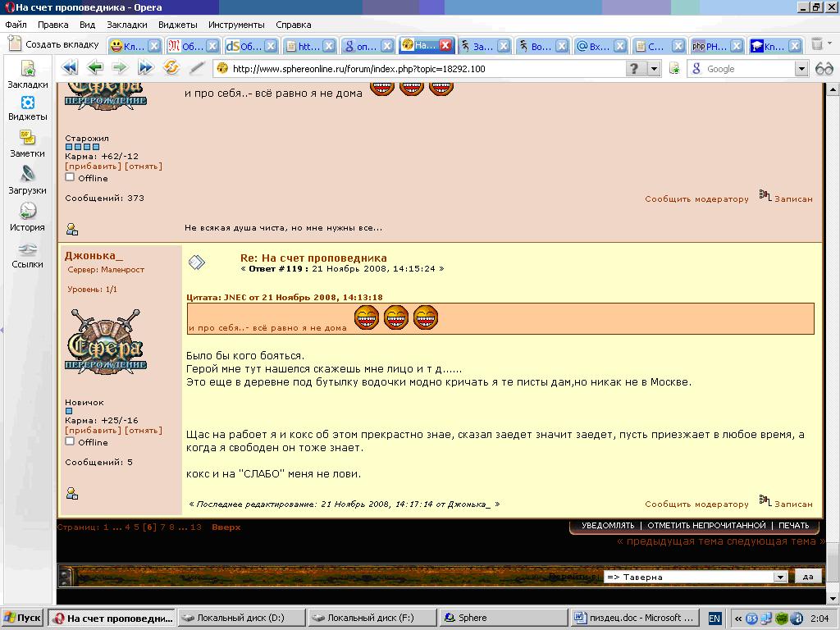Go forward to next page
The height and width of the screenshot is (630, 840).
click(120, 68)
